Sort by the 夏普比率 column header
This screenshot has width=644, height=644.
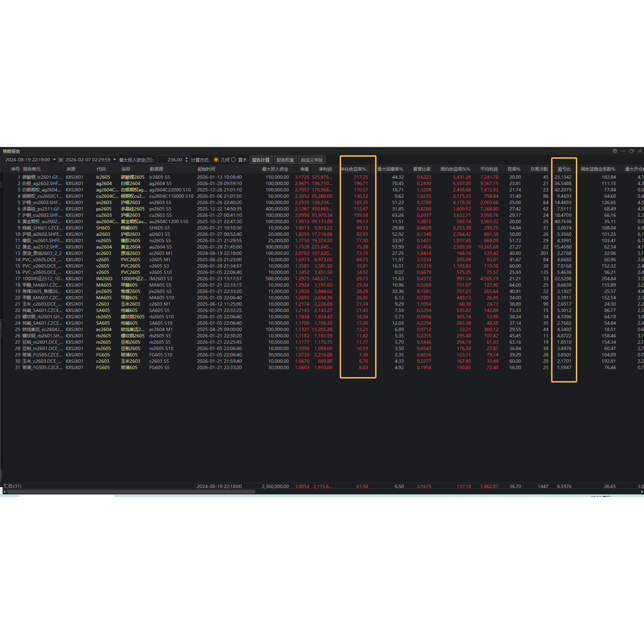click(x=422, y=169)
